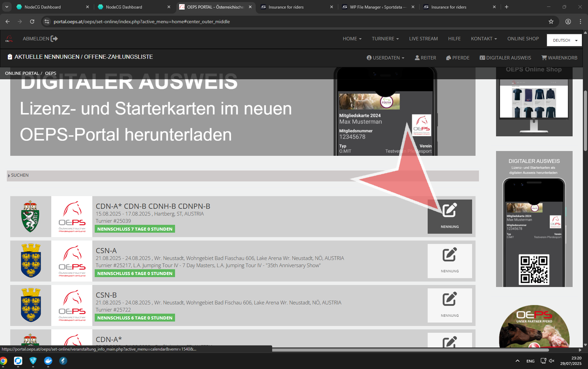This screenshot has height=369, width=588.
Task: Click the Digitaler Ausweis hero banner
Action: (243, 111)
